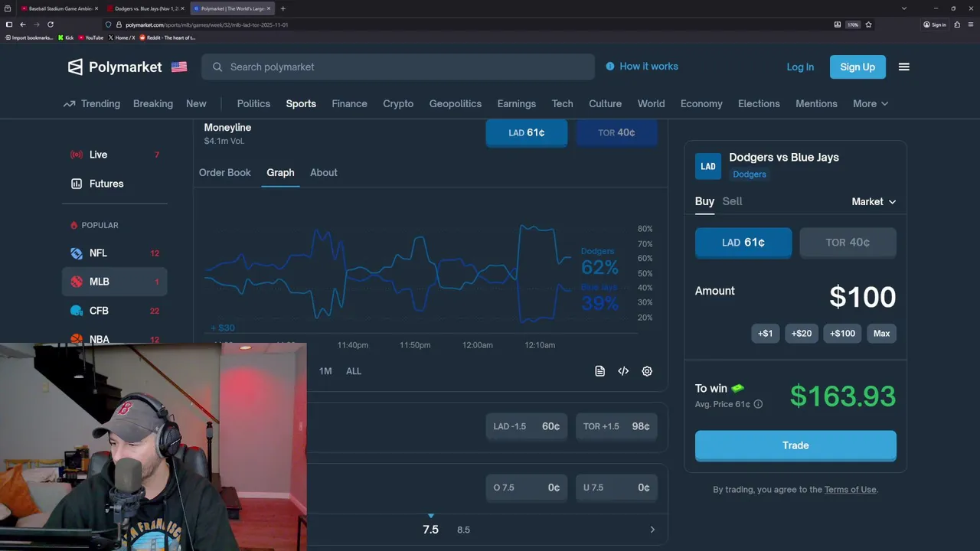
Task: Open the Polymarket hamburger menu
Action: (x=903, y=67)
